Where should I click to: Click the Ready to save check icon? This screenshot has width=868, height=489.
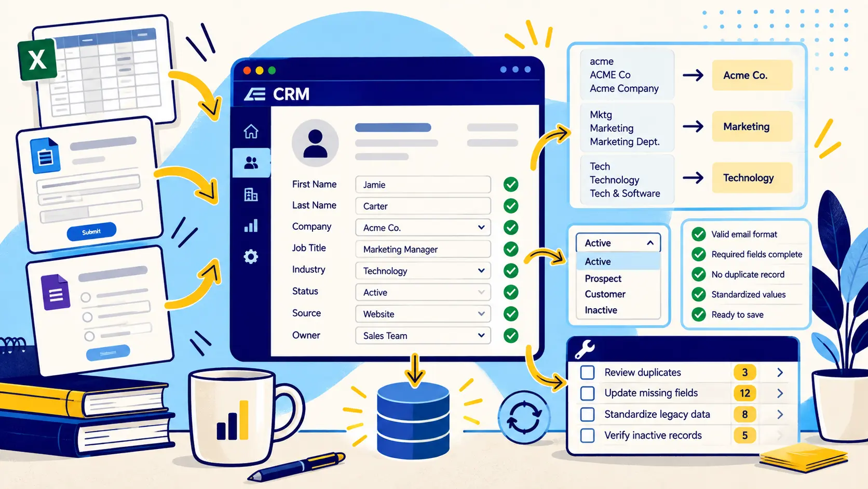(x=699, y=314)
